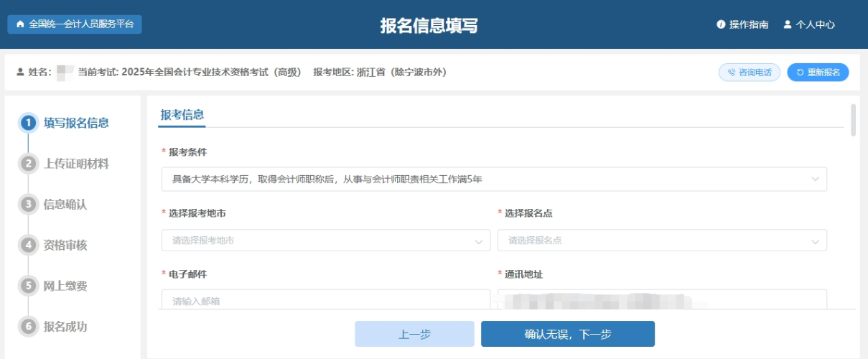This screenshot has width=868, height=359.
Task: Open the 选择报考地市 dropdown
Action: pos(325,241)
